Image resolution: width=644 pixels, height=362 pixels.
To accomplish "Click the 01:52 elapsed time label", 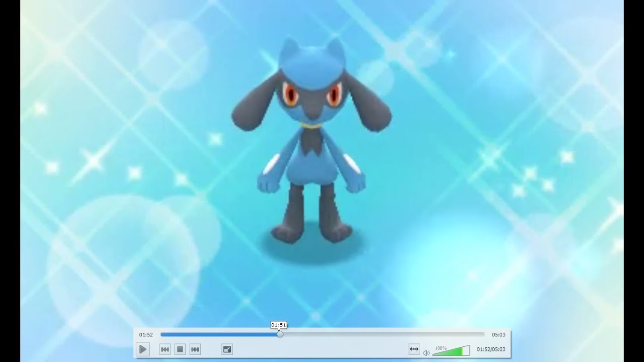I will tap(146, 334).
